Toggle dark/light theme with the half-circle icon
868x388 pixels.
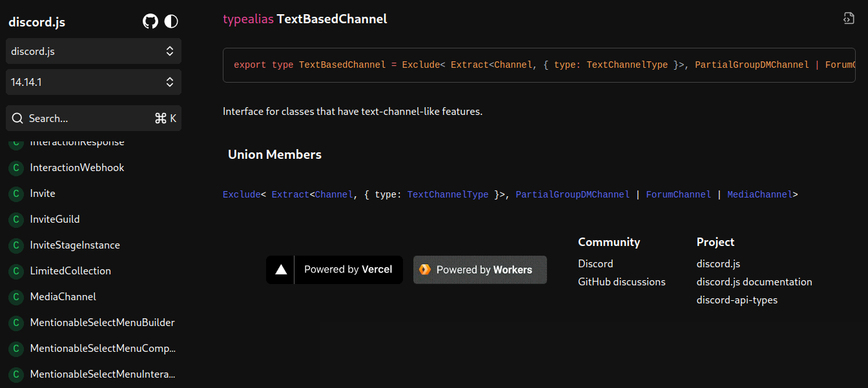click(170, 21)
